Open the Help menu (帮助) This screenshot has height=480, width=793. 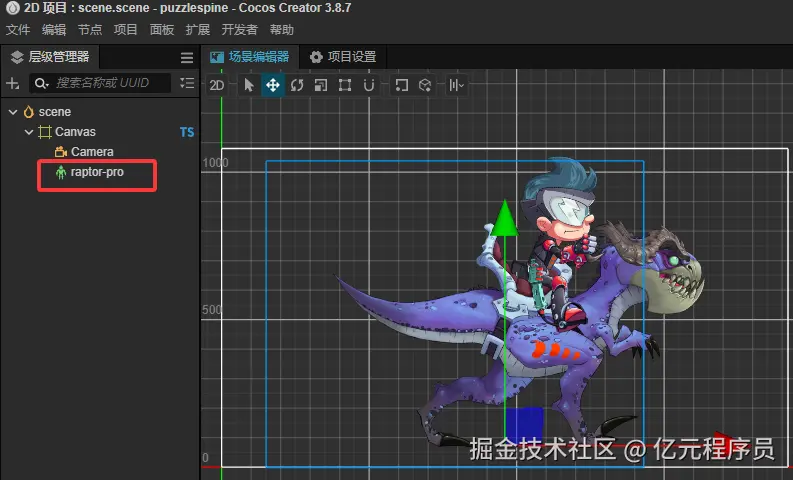[281, 30]
